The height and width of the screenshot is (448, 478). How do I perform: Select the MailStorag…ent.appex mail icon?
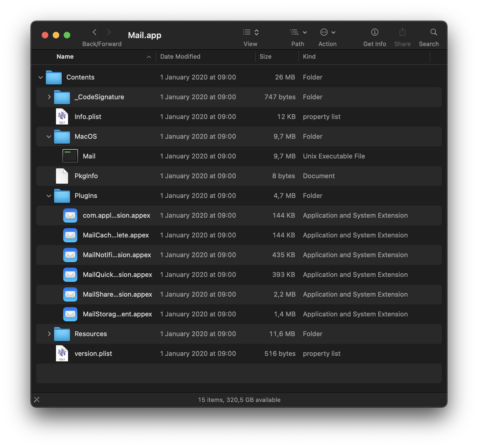click(x=70, y=314)
